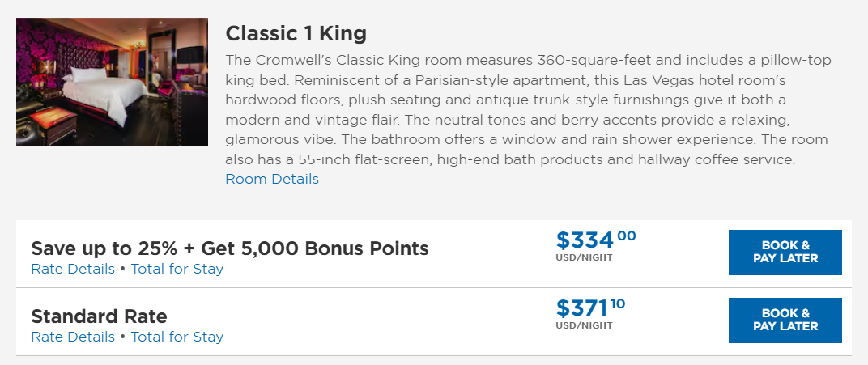Image resolution: width=868 pixels, height=365 pixels.
Task: Click the $371.10 nightly price
Action: 590,308
